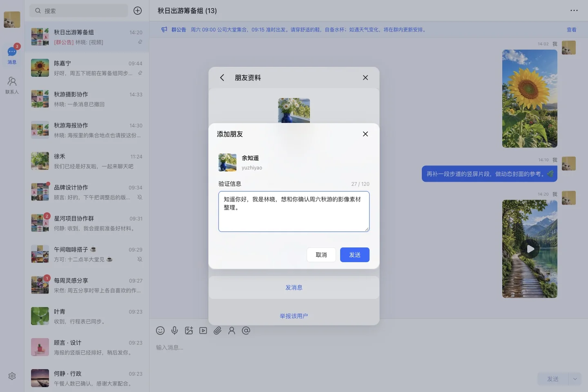Click the chat 发送 button at the bottom
The width and height of the screenshot is (588, 392).
click(x=553, y=379)
